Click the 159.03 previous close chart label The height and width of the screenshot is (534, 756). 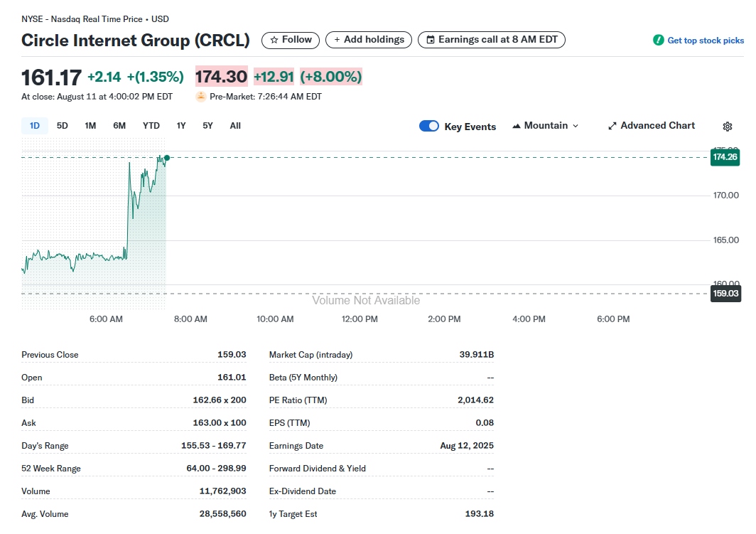coord(725,293)
